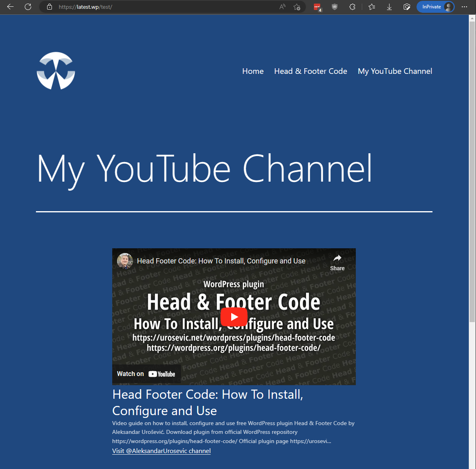476x469 pixels.
Task: Click Watch on YouTube button
Action: click(146, 374)
